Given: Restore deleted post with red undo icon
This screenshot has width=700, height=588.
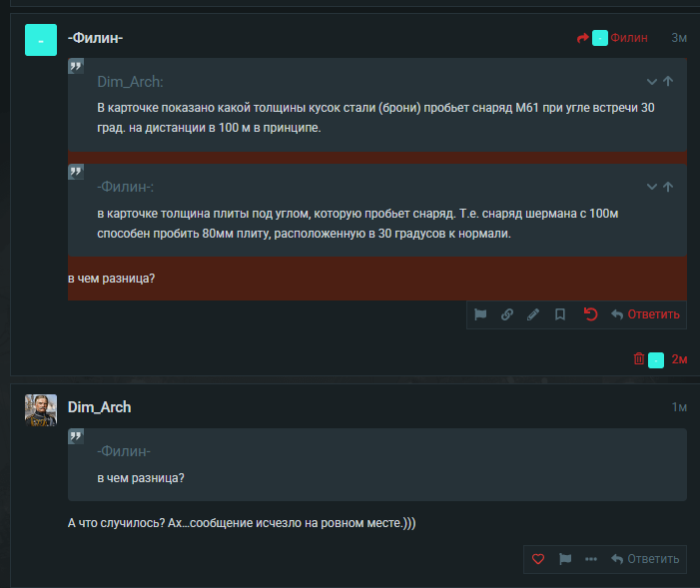Looking at the screenshot, I should click(x=590, y=314).
